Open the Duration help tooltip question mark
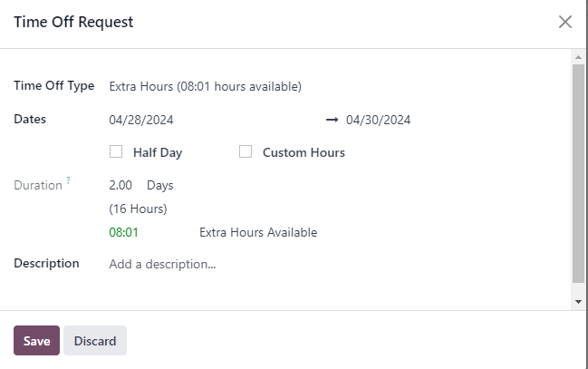The height and width of the screenshot is (369, 588). pos(68,180)
